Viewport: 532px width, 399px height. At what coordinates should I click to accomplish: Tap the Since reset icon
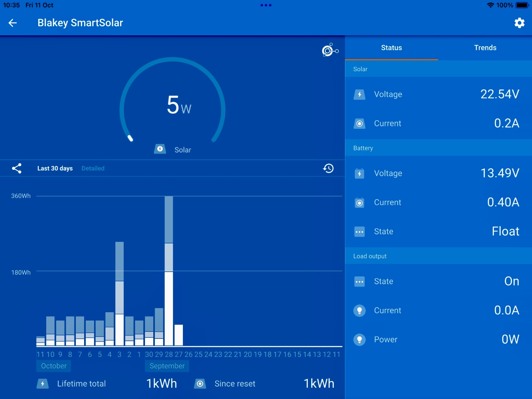tap(200, 384)
